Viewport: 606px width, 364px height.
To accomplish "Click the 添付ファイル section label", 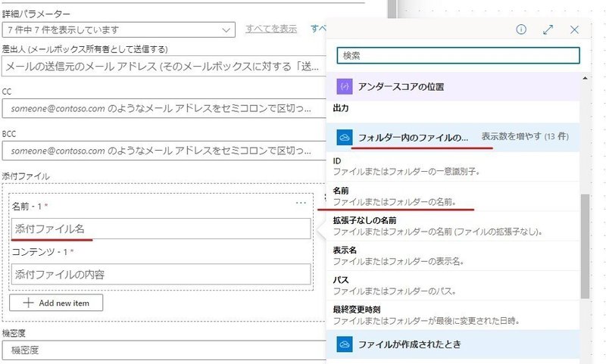I will pos(26,176).
